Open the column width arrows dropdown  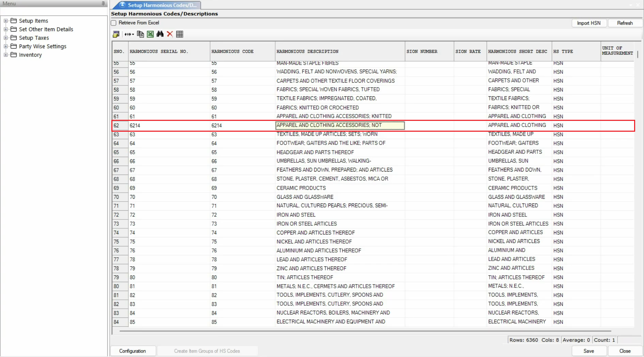129,34
